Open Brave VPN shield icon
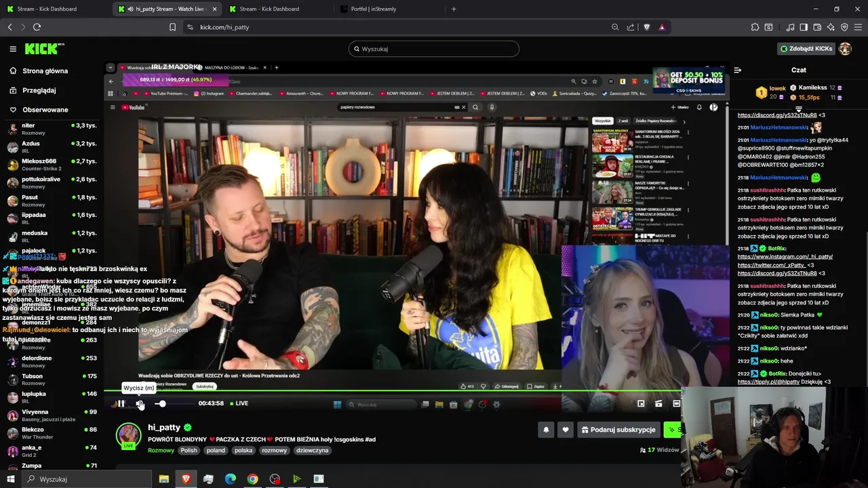This screenshot has height=488, width=868. [x=844, y=27]
